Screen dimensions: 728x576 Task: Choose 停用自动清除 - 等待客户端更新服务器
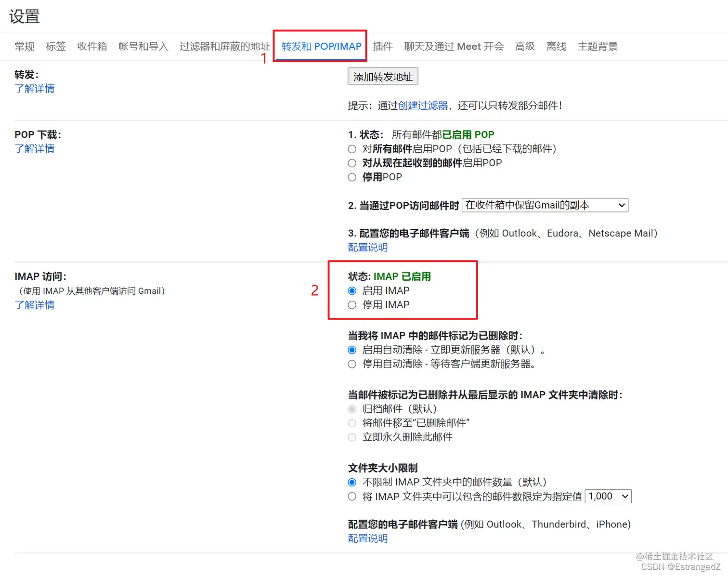click(351, 364)
